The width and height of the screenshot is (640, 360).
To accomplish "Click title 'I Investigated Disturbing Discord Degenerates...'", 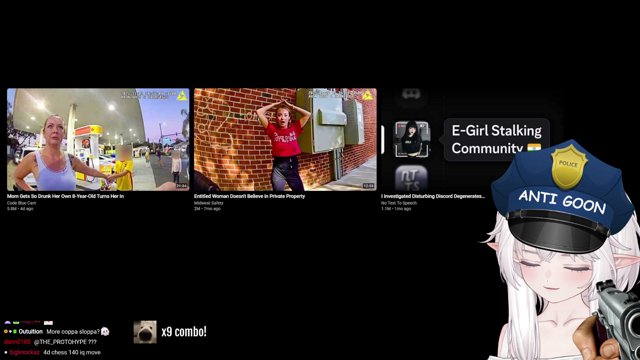I will 433,196.
